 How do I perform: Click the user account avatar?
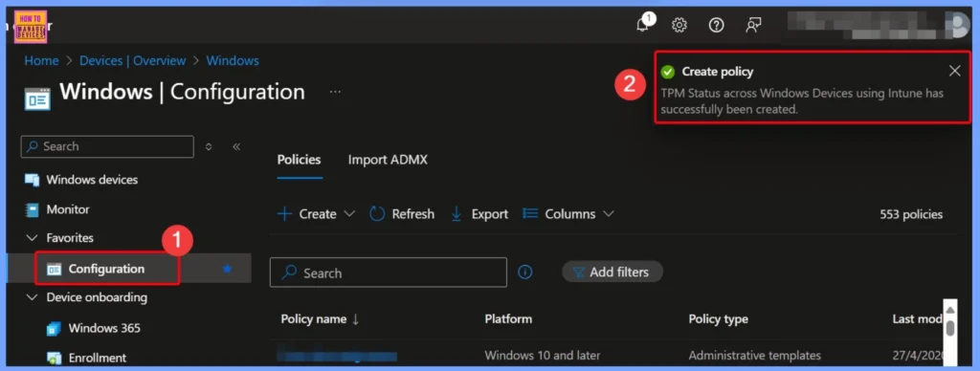(x=957, y=25)
